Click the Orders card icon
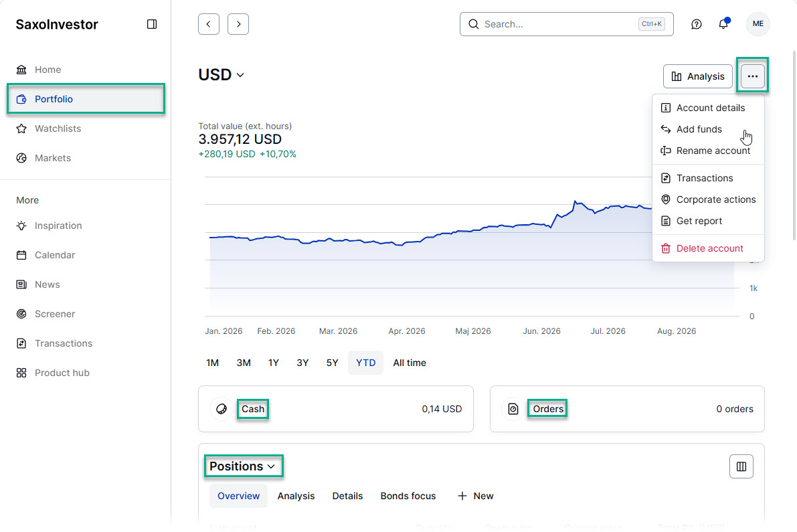797x532 pixels. point(513,409)
